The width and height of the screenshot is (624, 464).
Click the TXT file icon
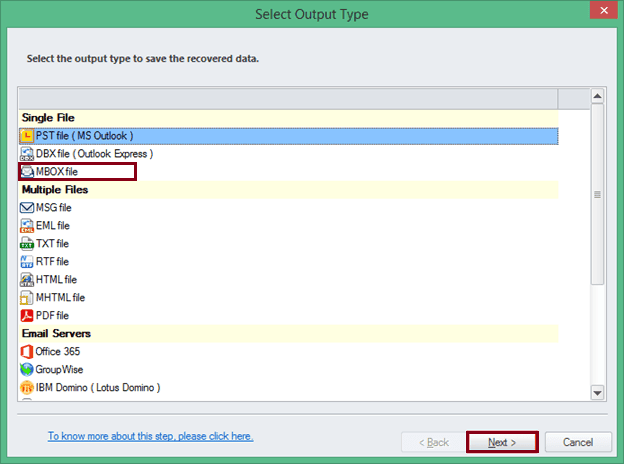click(x=27, y=244)
